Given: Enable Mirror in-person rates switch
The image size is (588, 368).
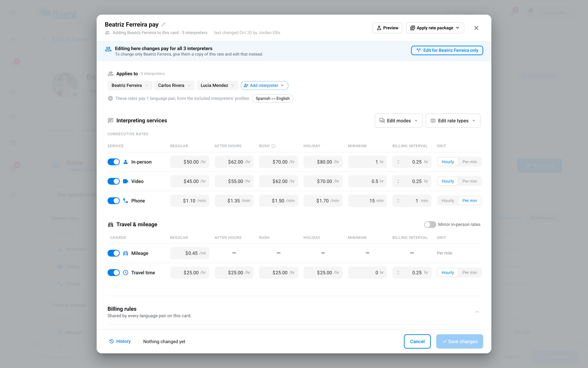Looking at the screenshot, I should point(430,225).
